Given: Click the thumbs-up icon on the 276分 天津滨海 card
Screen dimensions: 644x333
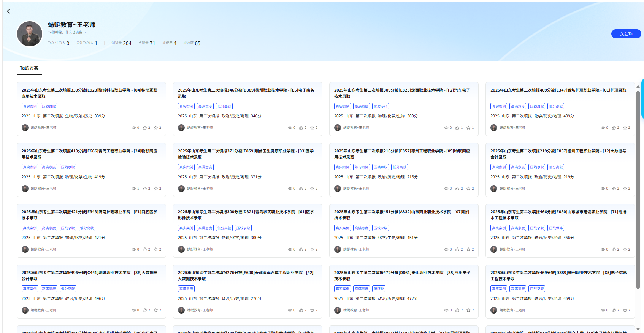Looking at the screenshot, I should 301,310.
